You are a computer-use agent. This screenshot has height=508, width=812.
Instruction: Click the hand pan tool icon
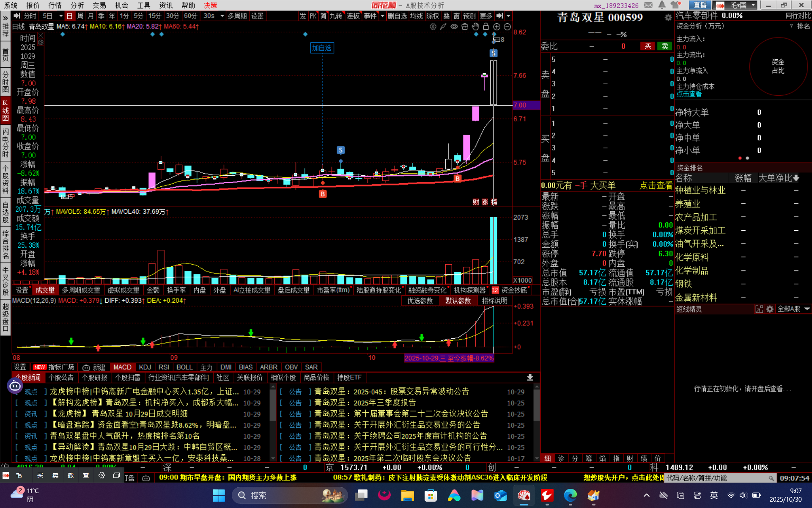point(475,27)
